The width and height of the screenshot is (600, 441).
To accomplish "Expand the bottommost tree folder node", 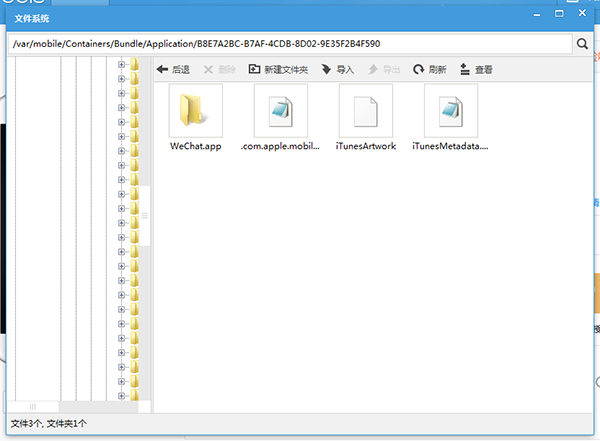I will tap(121, 396).
